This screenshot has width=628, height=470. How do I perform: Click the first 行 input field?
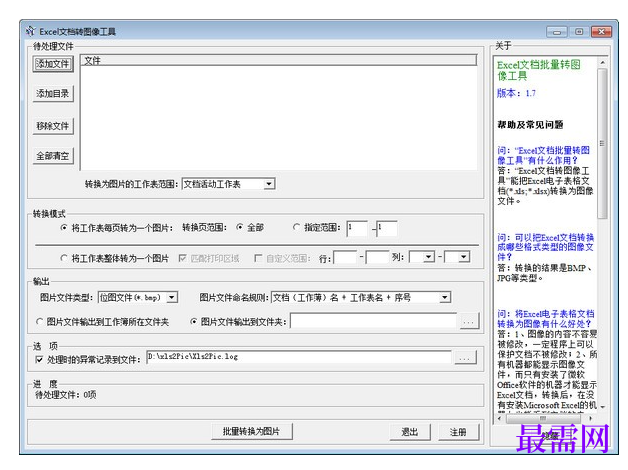(x=344, y=257)
